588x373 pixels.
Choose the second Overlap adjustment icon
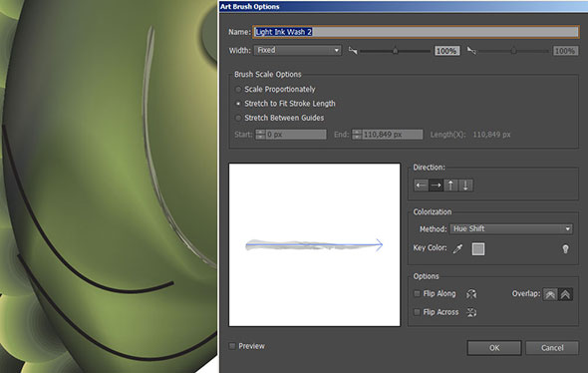point(565,294)
